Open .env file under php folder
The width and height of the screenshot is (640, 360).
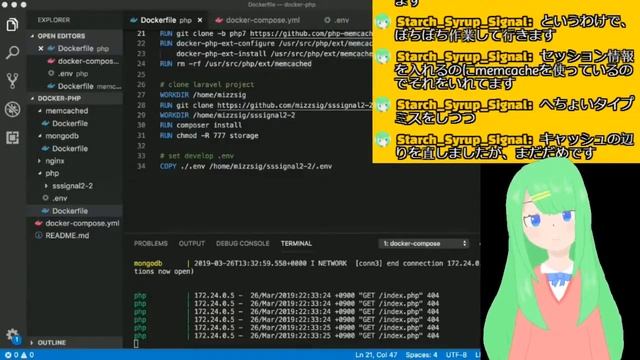(60, 198)
